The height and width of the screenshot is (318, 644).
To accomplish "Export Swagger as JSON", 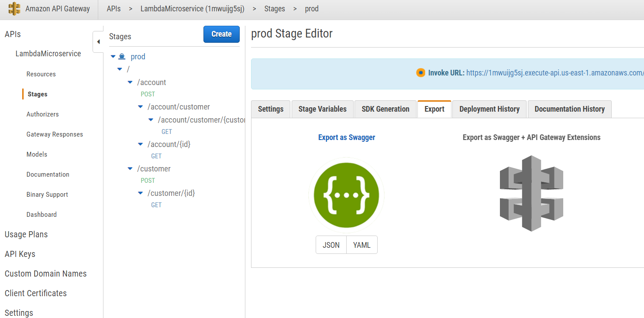I will click(331, 245).
